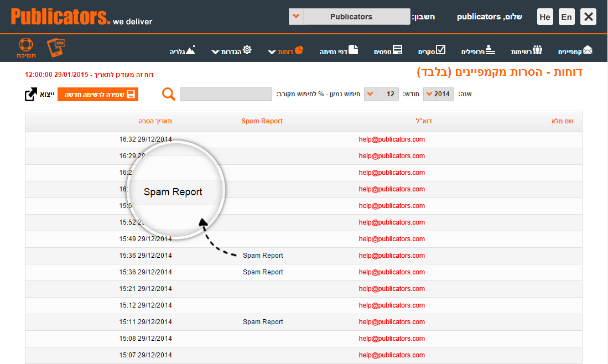Go to Lists (רשימות)
Screen dimensions: 608x364
point(526,51)
